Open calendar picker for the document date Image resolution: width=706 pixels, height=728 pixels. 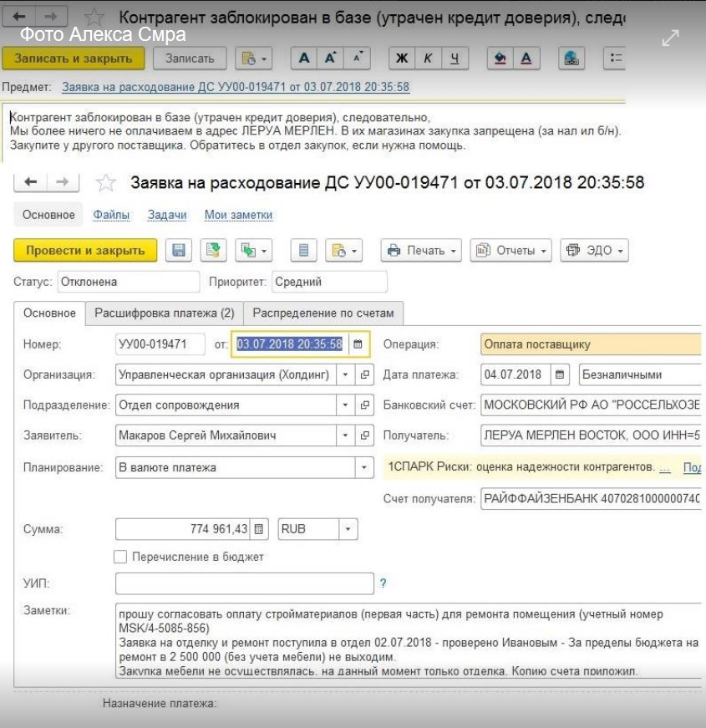(x=358, y=344)
